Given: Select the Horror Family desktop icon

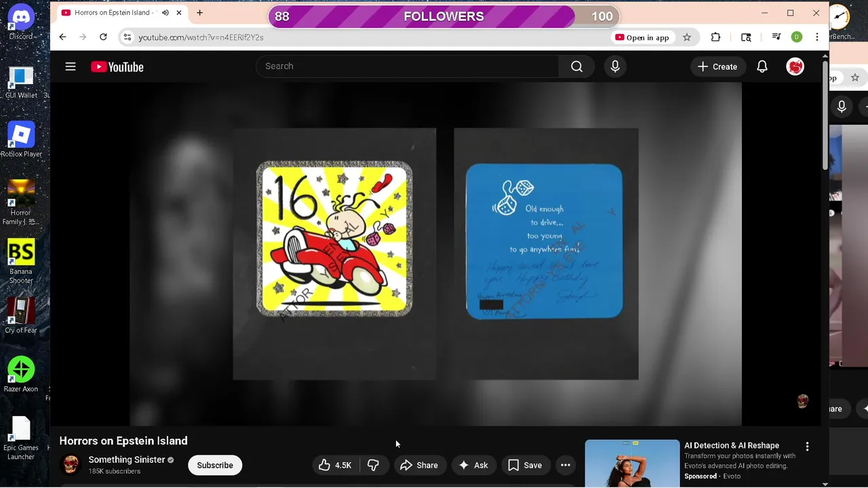Looking at the screenshot, I should coord(21,202).
